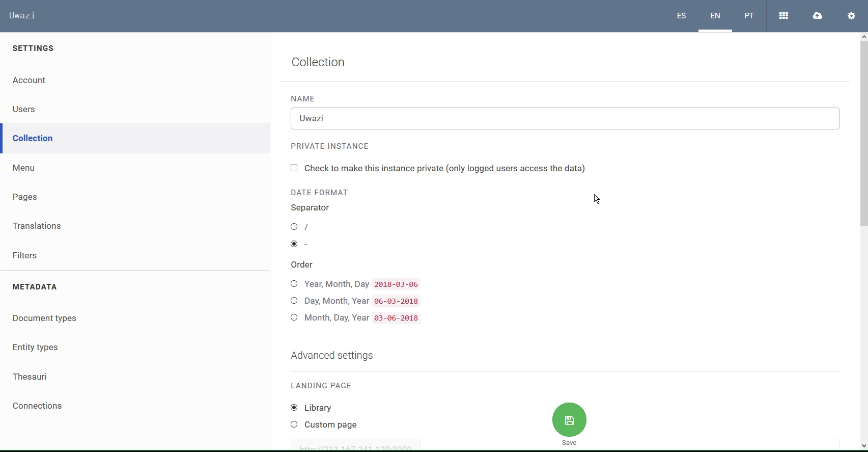The width and height of the screenshot is (868, 452).
Task: Open the settings gear icon
Action: (851, 16)
